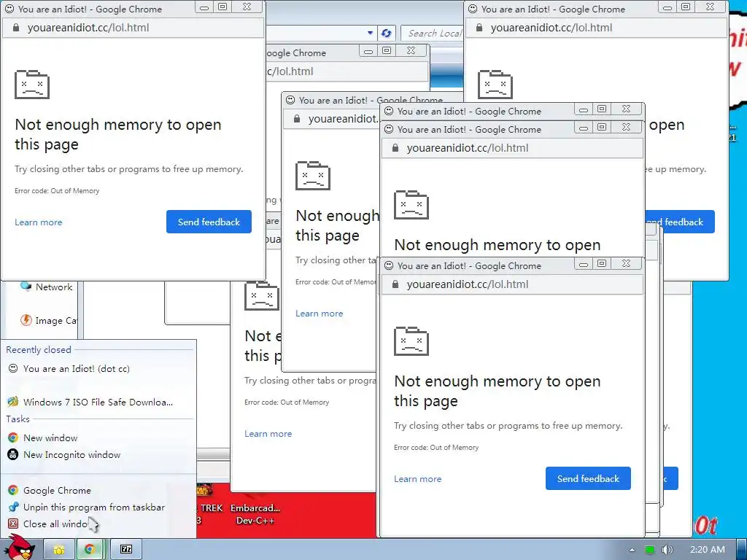Click Learn more in window behind, left of center bottom

point(268,434)
